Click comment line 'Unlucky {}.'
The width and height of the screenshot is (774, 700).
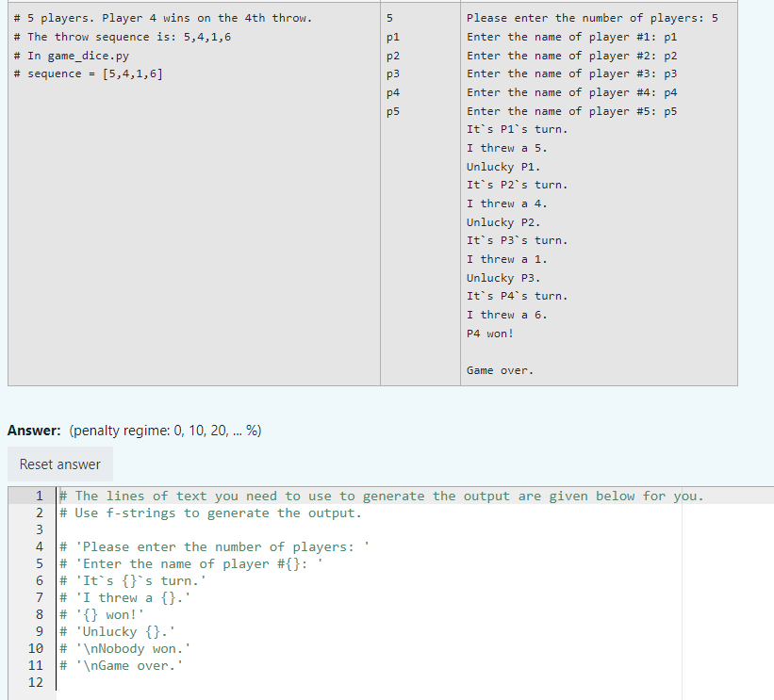click(x=118, y=631)
